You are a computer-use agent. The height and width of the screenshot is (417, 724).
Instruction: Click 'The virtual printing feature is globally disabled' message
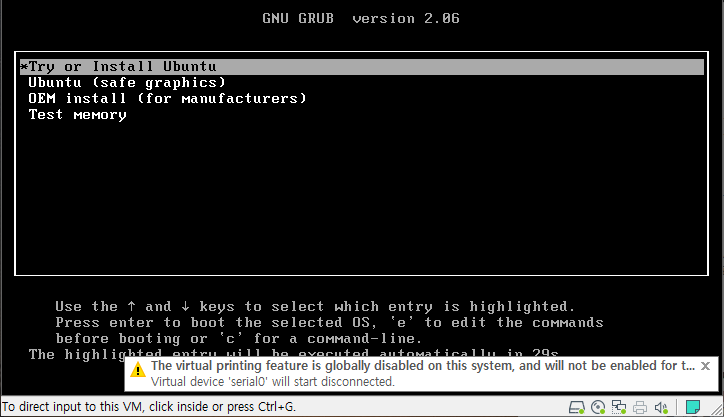point(422,366)
